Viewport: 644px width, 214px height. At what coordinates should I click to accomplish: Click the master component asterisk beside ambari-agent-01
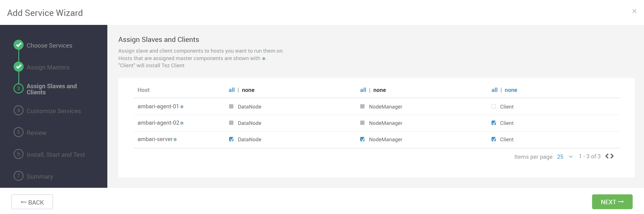tap(182, 107)
